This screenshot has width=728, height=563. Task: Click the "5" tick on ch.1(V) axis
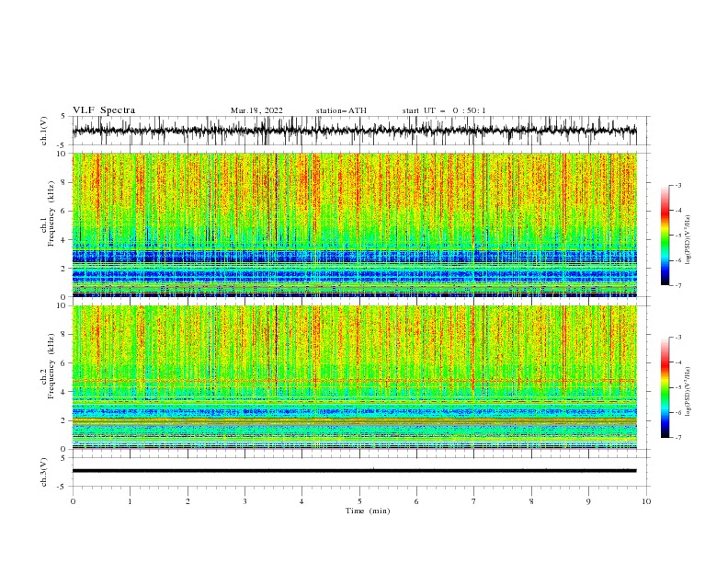(64, 116)
